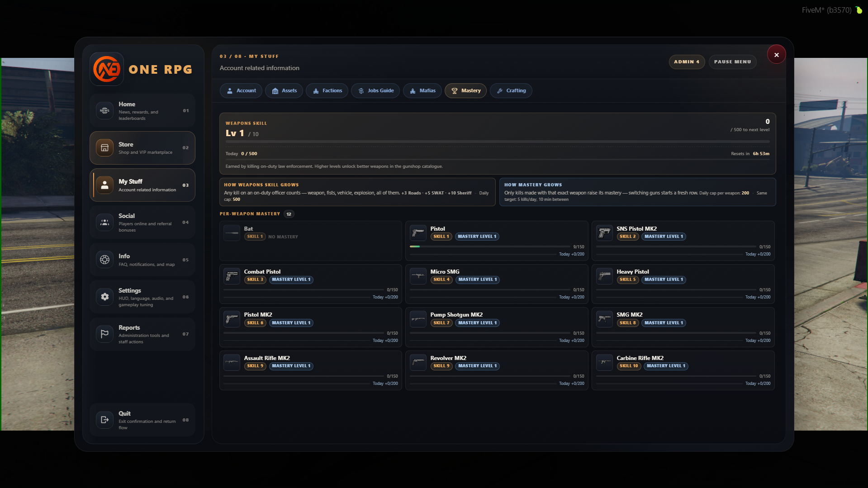This screenshot has height=488, width=868.
Task: Click the Revolver MK2 SKILL 9 badge
Action: [x=441, y=366]
